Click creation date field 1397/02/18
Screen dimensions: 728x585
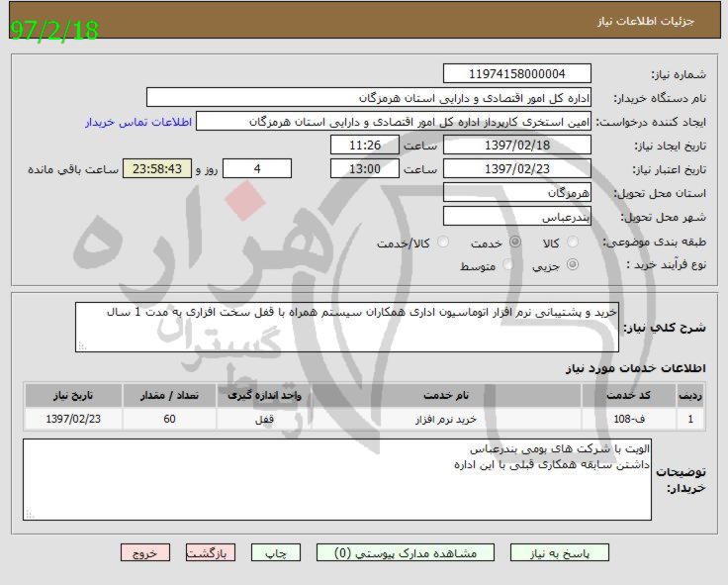point(517,145)
